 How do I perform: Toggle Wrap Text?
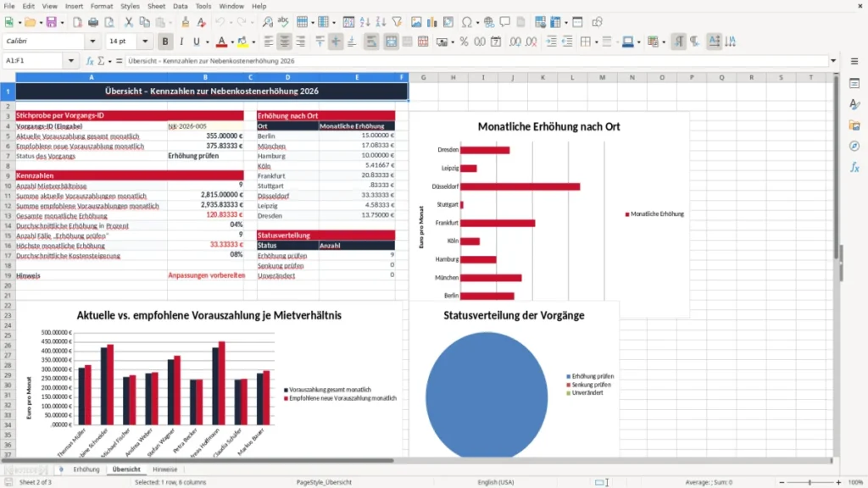click(371, 42)
